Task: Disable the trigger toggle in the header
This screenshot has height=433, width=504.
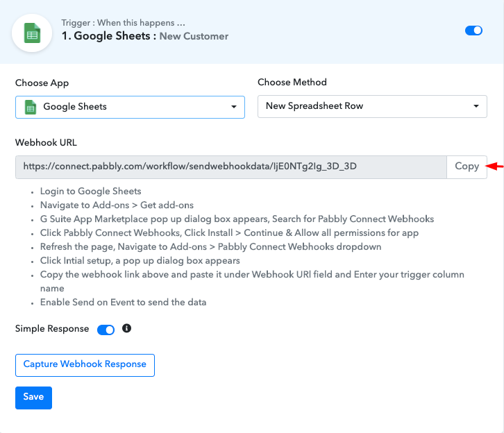Action: tap(473, 31)
